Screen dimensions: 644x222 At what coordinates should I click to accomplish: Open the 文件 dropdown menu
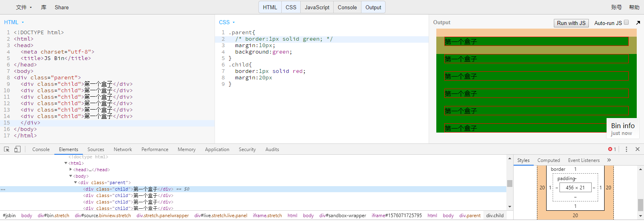click(x=24, y=7)
